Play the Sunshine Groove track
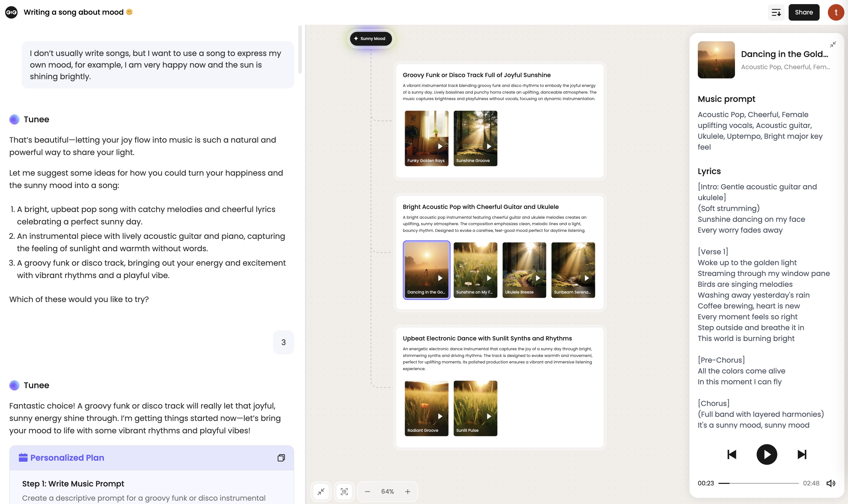 (489, 146)
